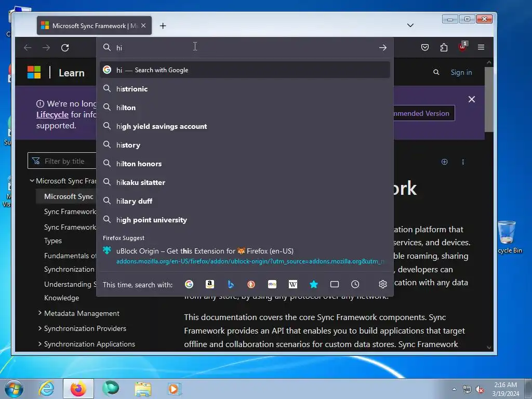
Task: Collapse Microsoft Sync Framework tree root
Action: coord(32,180)
